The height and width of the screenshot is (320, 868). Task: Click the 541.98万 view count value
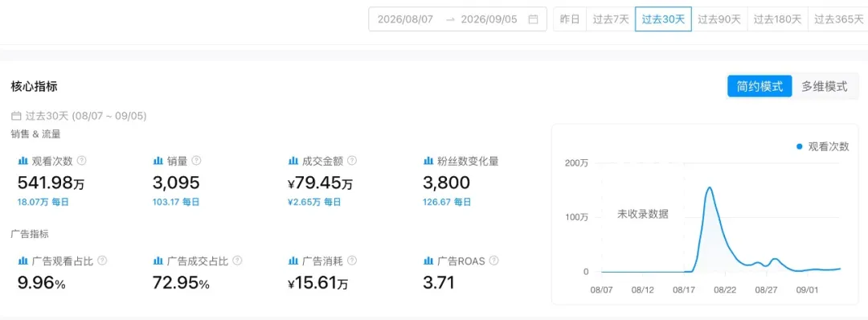click(51, 183)
